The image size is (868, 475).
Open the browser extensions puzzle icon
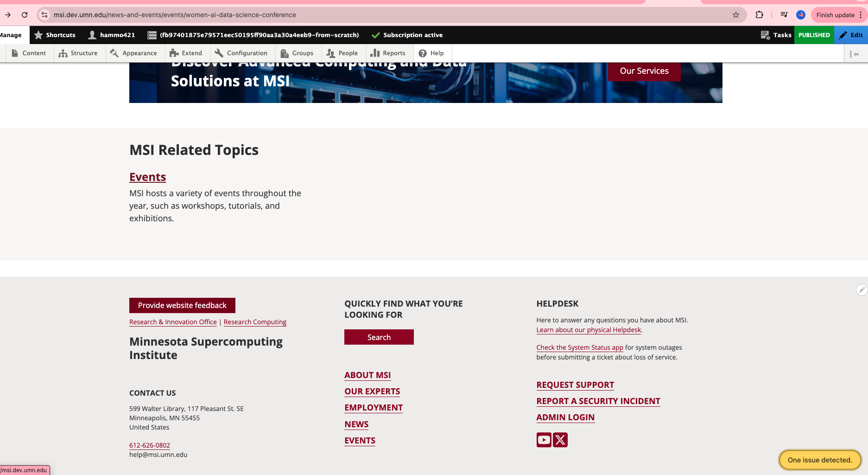point(759,15)
